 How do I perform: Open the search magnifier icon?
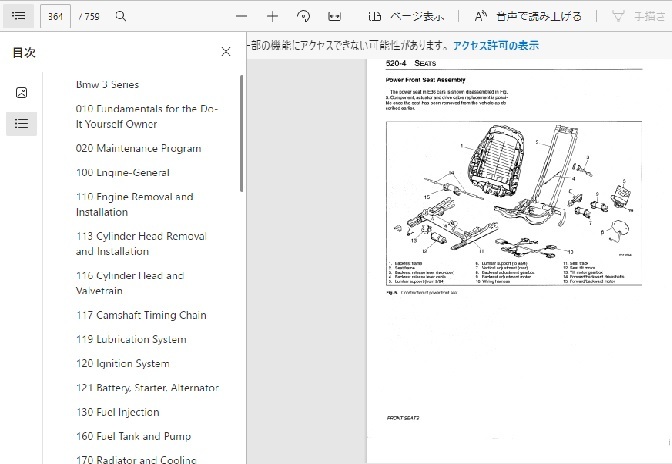(x=121, y=16)
